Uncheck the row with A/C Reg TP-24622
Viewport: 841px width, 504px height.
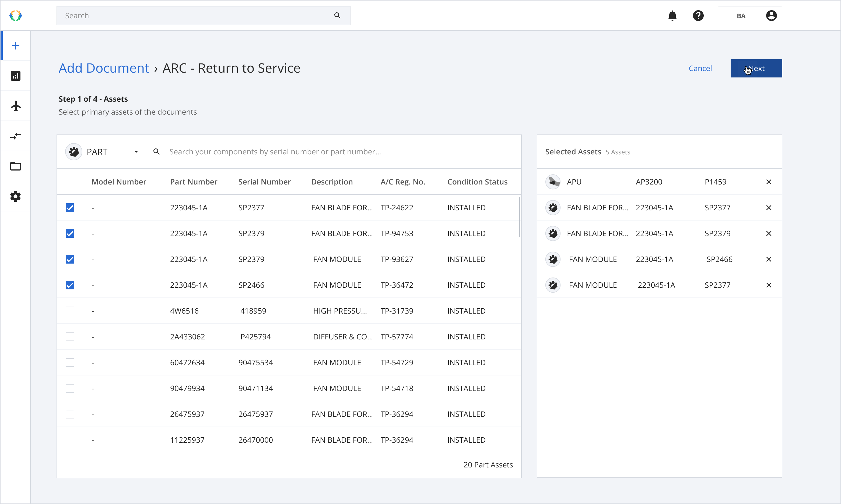(x=70, y=208)
